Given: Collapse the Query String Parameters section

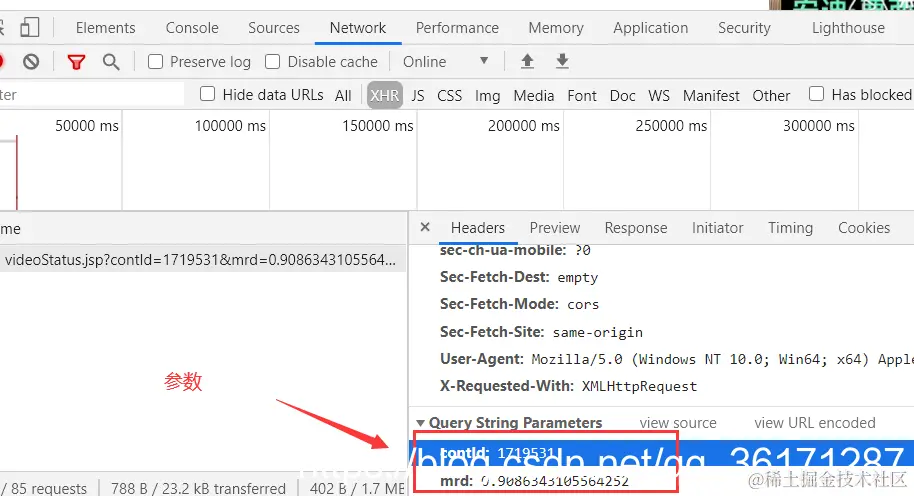Looking at the screenshot, I should pyautogui.click(x=420, y=423).
